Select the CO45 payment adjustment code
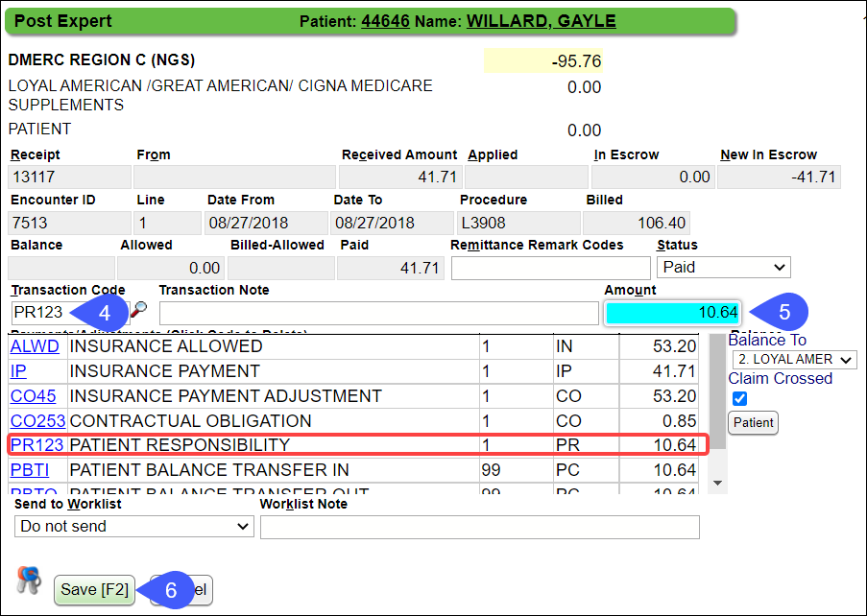 click(x=33, y=396)
